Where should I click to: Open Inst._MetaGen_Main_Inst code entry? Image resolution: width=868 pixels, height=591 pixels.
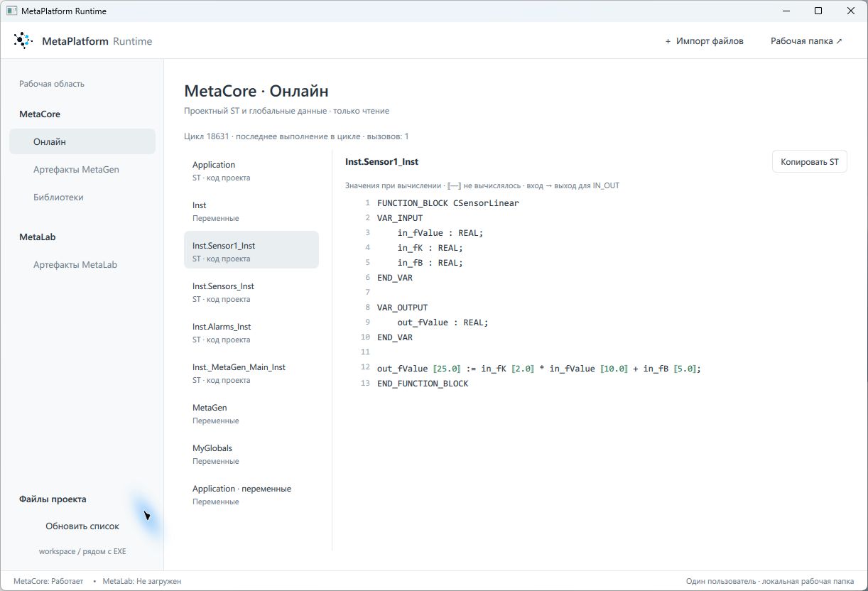251,373
